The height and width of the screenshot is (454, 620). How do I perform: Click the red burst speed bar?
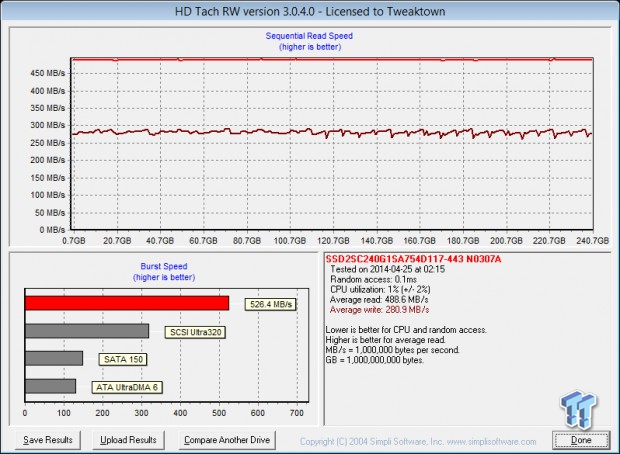(127, 303)
